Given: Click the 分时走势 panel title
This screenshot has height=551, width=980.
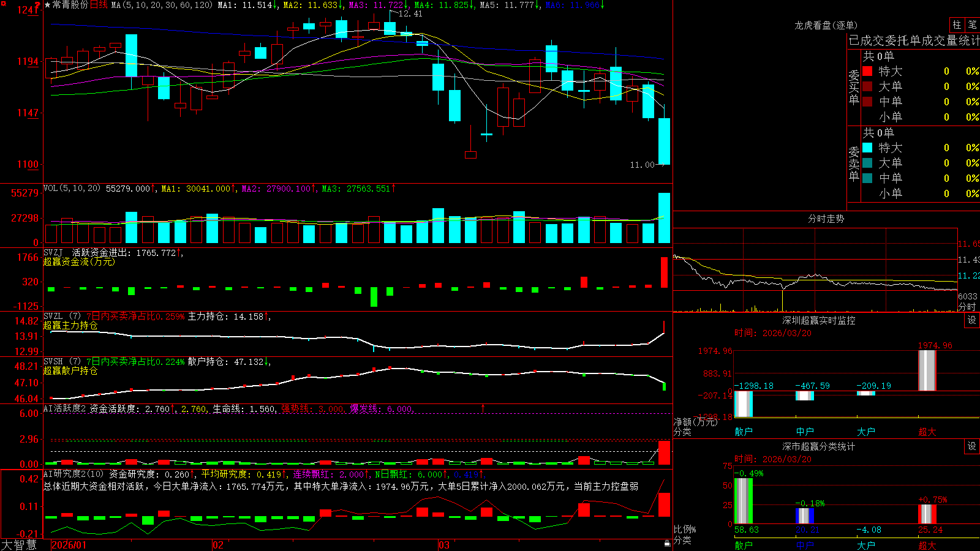Looking at the screenshot, I should 826,219.
